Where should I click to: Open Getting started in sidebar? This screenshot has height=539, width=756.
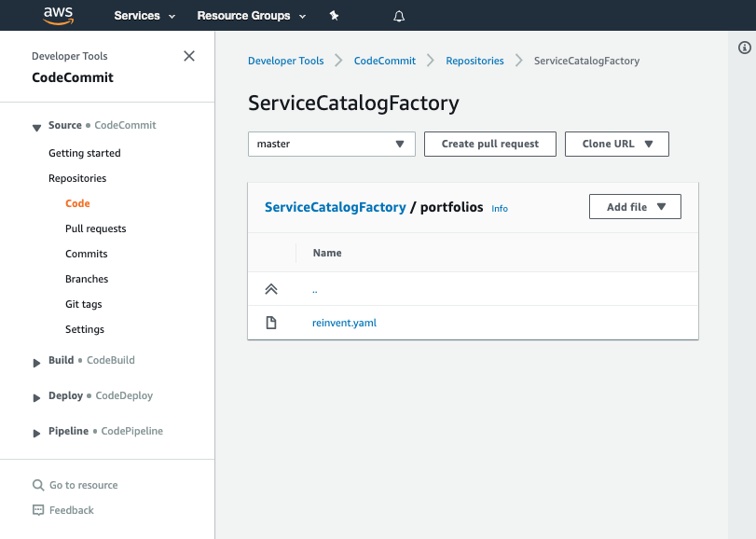pyautogui.click(x=85, y=153)
